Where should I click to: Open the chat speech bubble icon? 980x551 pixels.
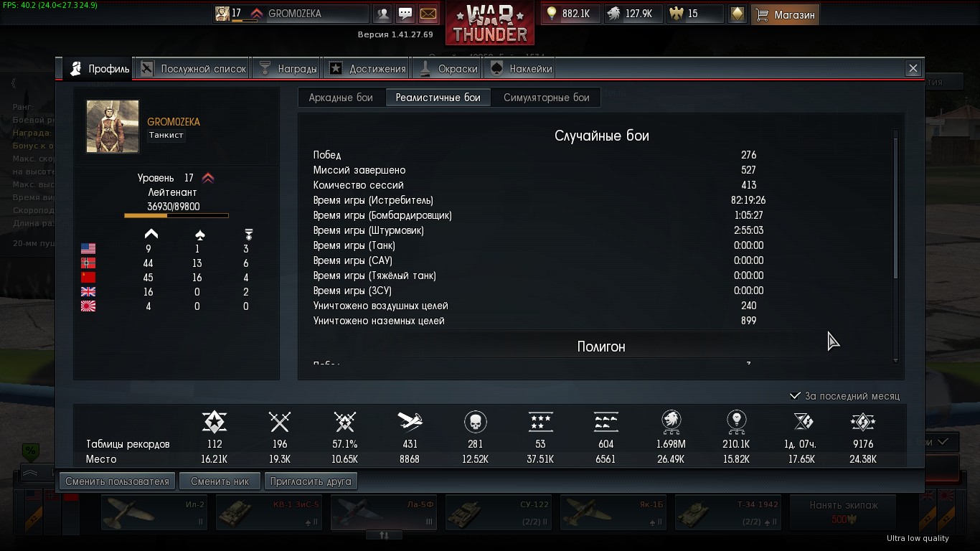405,14
